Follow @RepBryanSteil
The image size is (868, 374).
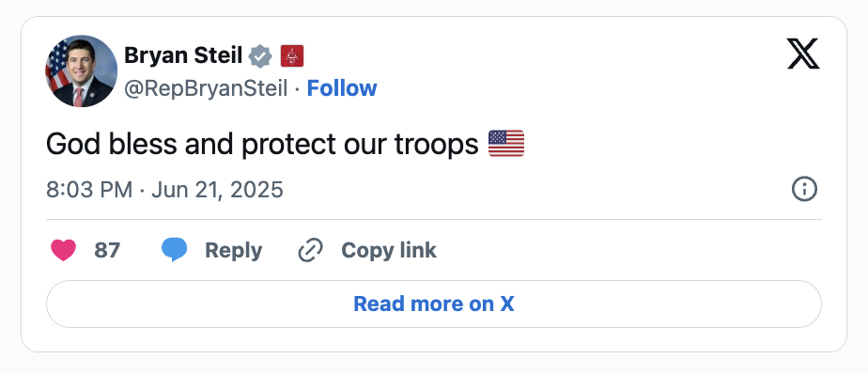pyautogui.click(x=342, y=88)
